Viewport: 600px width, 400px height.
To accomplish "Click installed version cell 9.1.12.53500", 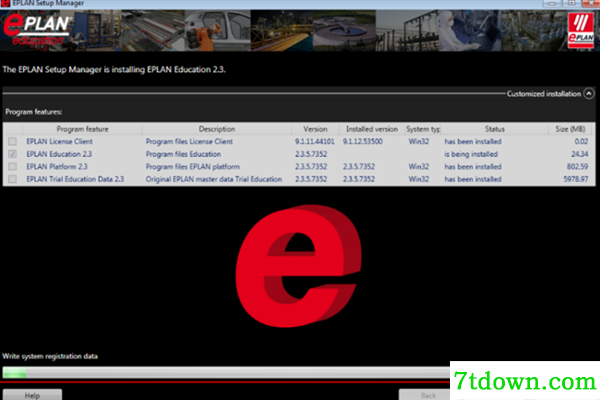I will (x=362, y=141).
